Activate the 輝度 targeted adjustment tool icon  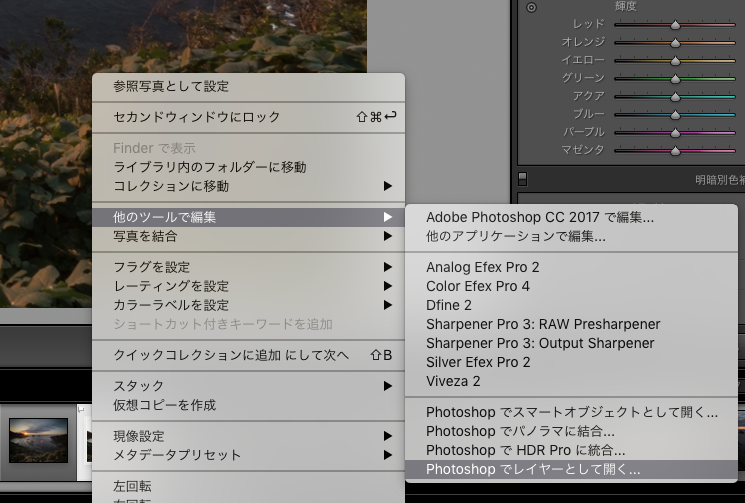tap(531, 8)
